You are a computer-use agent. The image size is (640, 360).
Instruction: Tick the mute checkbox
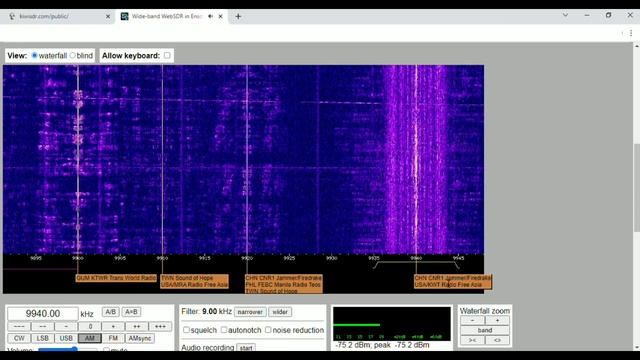click(x=106, y=350)
